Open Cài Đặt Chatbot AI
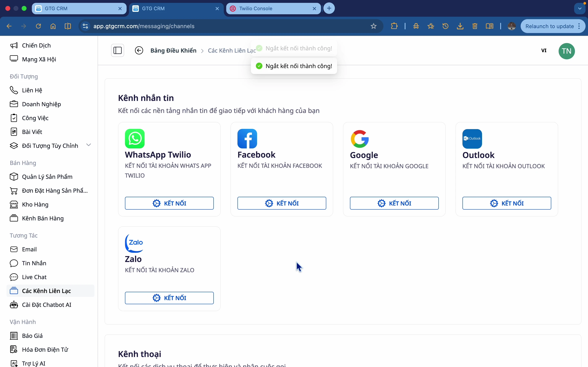The height and width of the screenshot is (367, 588). [47, 305]
